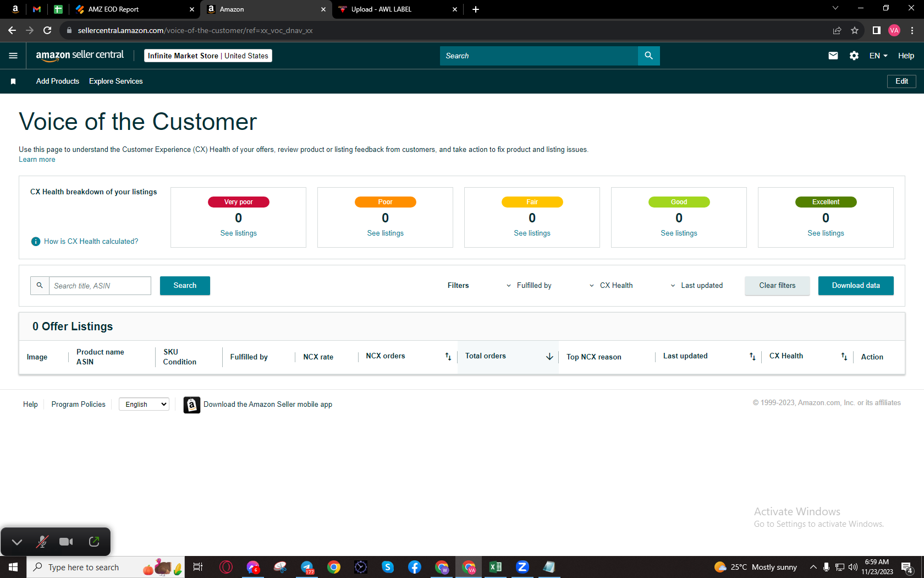The width and height of the screenshot is (924, 578).
Task: Open the Add Products menu item
Action: click(x=58, y=81)
